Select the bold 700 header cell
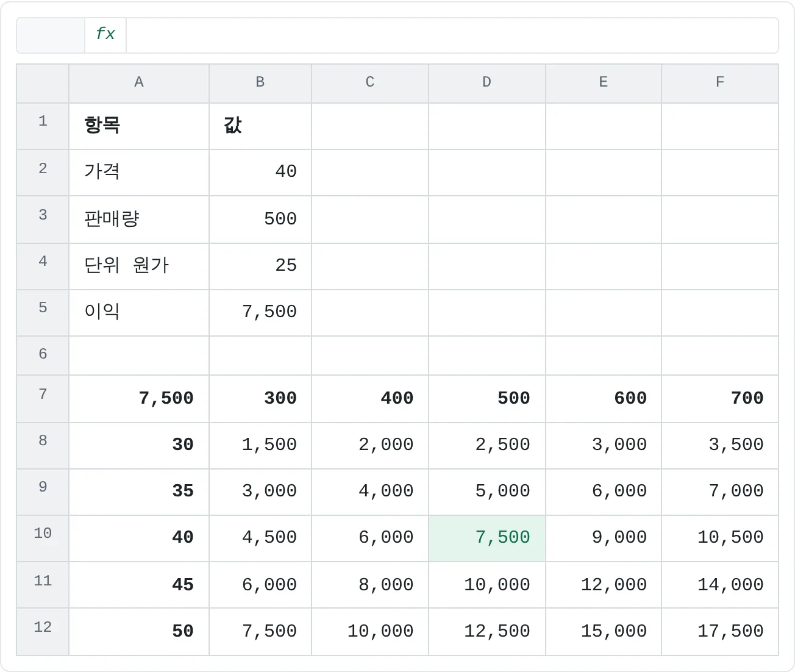 click(x=720, y=399)
